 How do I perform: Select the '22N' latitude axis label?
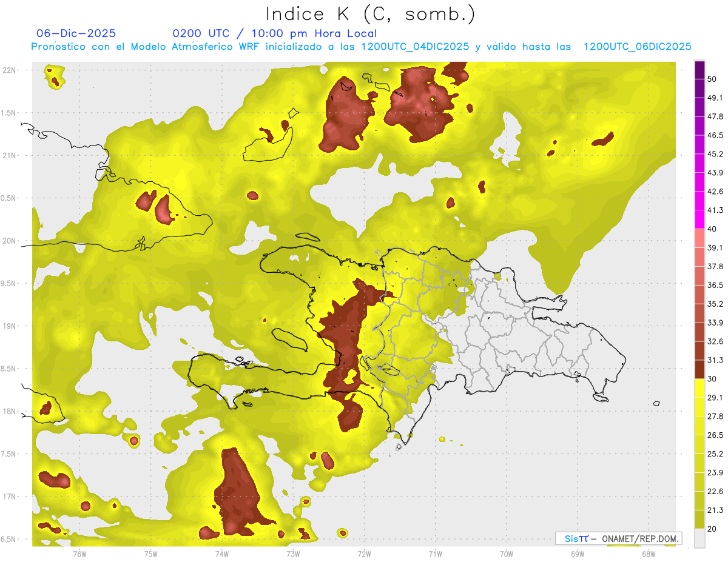pyautogui.click(x=10, y=70)
